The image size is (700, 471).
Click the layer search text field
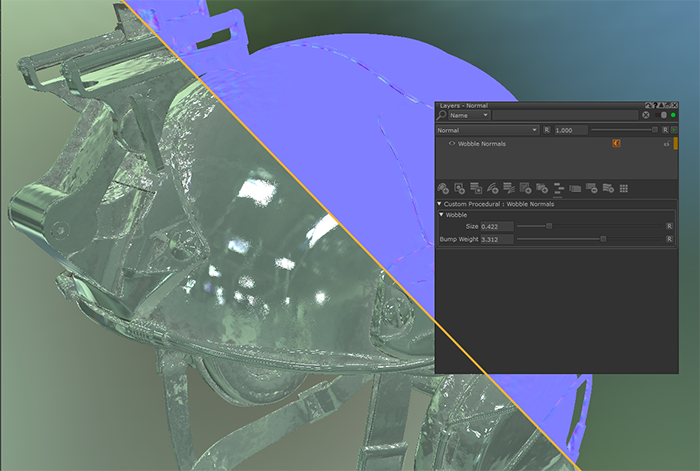point(566,115)
